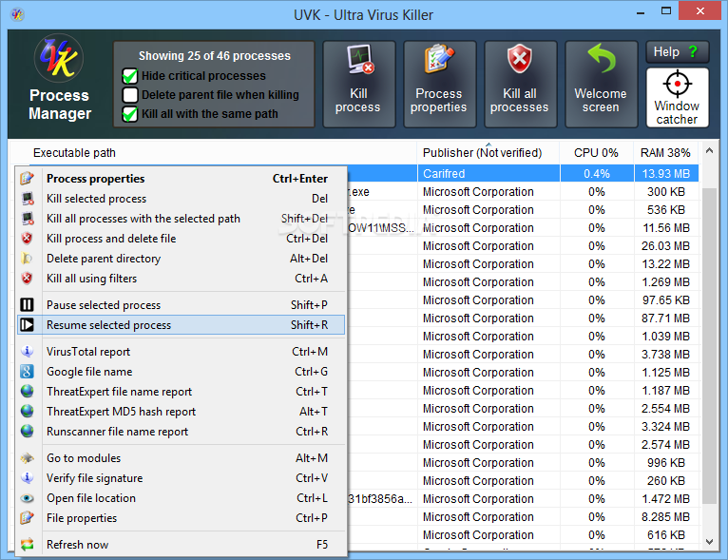
Task: Click folder icon beside Delete parent directory
Action: click(27, 259)
